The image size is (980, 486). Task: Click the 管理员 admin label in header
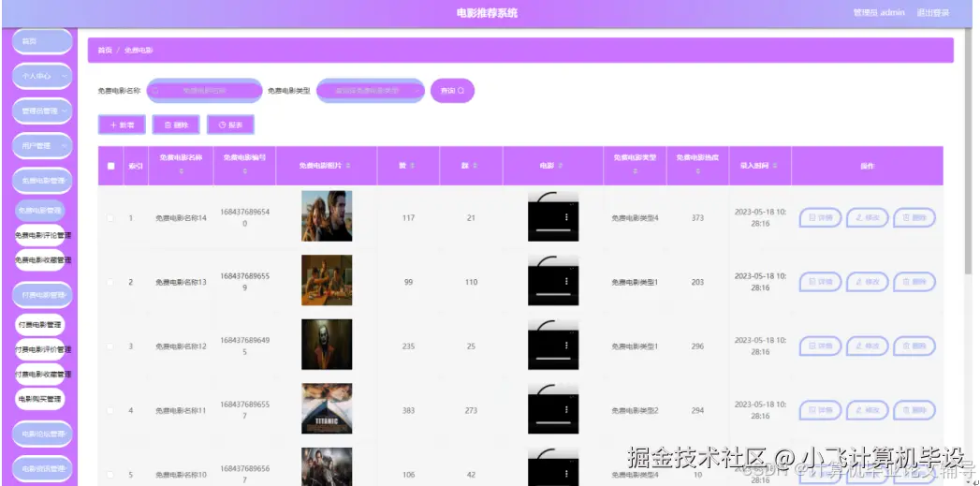(x=879, y=12)
